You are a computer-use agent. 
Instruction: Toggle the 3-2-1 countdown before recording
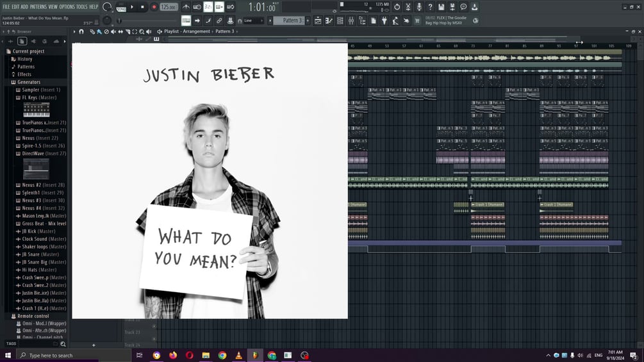pos(208,7)
